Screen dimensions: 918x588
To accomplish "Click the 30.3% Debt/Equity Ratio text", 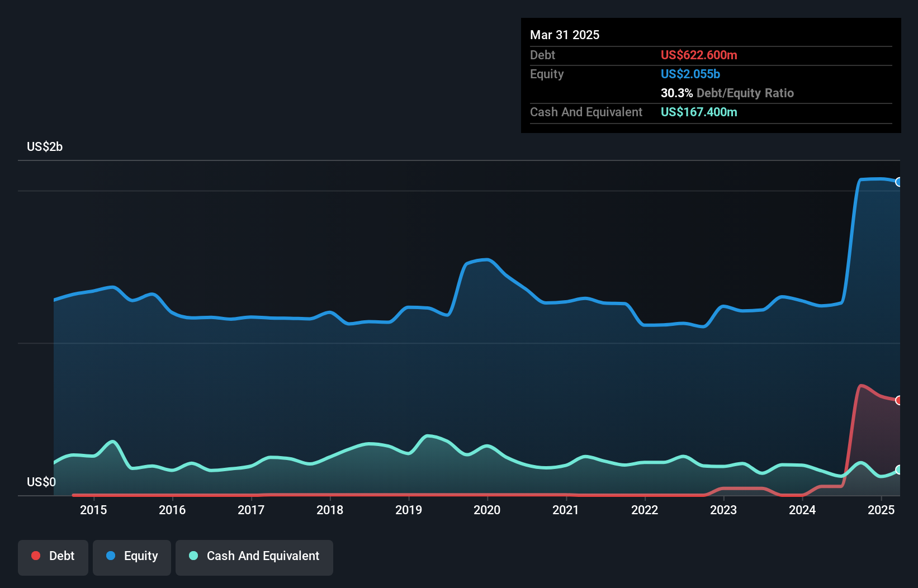I will pyautogui.click(x=727, y=93).
